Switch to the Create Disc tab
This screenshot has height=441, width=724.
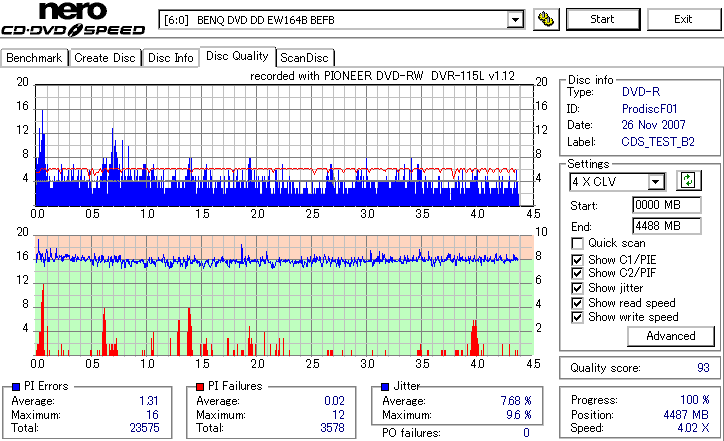pyautogui.click(x=105, y=58)
